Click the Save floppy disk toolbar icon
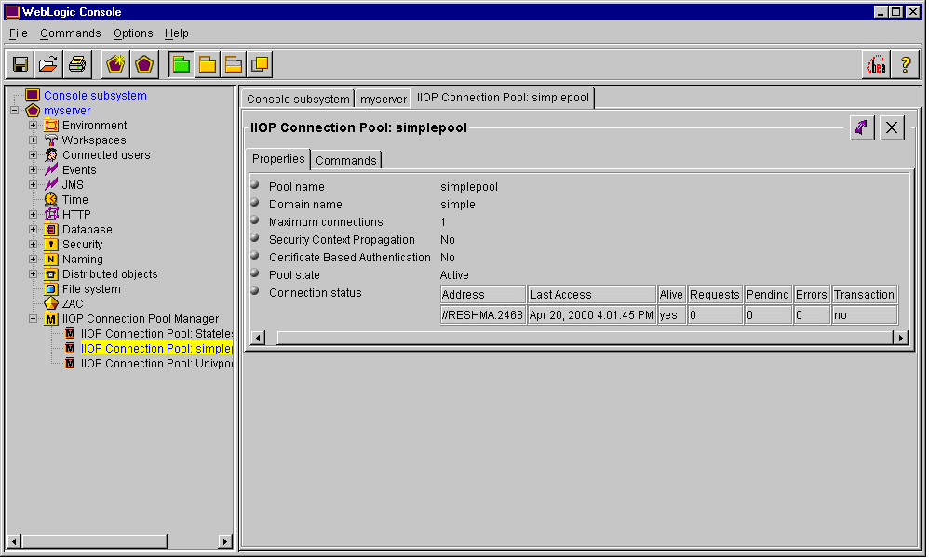The height and width of the screenshot is (560, 929). point(20,64)
